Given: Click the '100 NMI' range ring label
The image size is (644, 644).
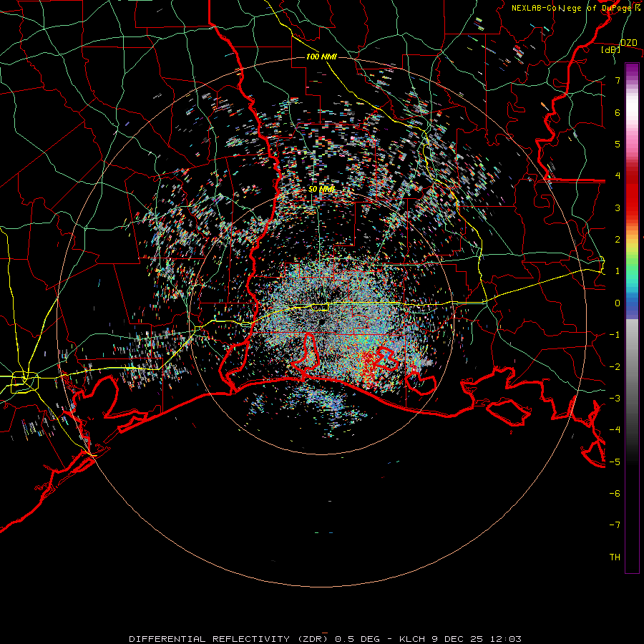Looking at the screenshot, I should coord(321,57).
